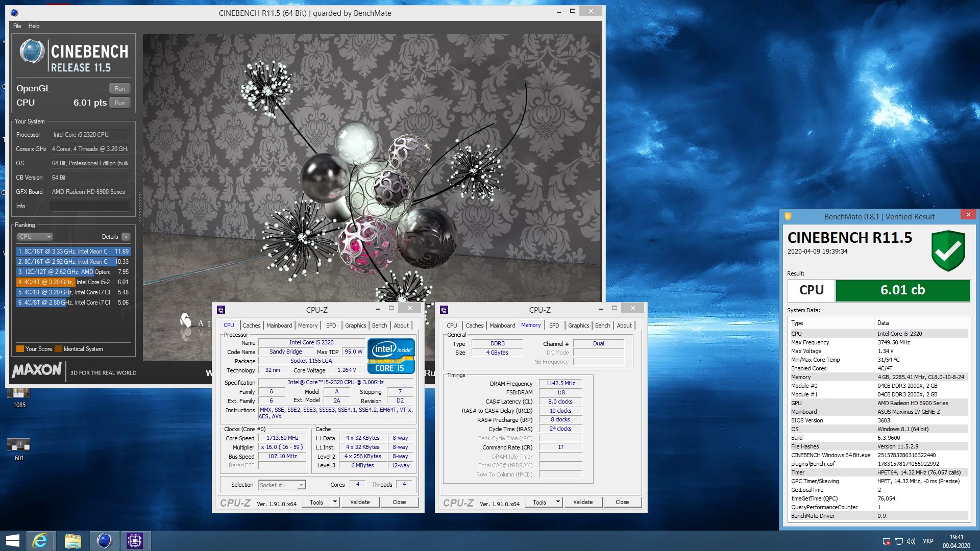Click Tools button in left CPU-Z
The image size is (980, 551).
(316, 503)
